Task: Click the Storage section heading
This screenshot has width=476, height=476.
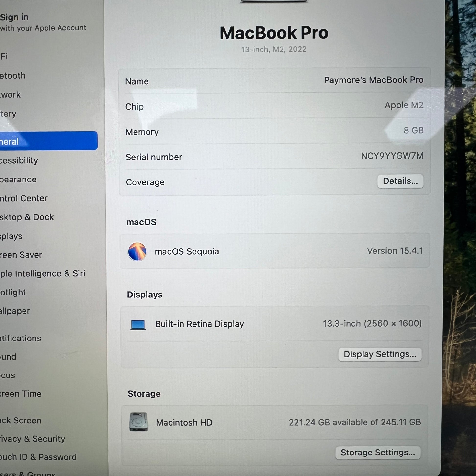Action: [144, 394]
